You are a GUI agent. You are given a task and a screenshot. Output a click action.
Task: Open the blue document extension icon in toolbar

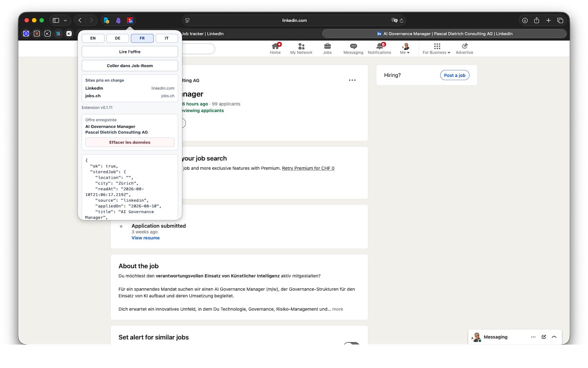(x=107, y=20)
